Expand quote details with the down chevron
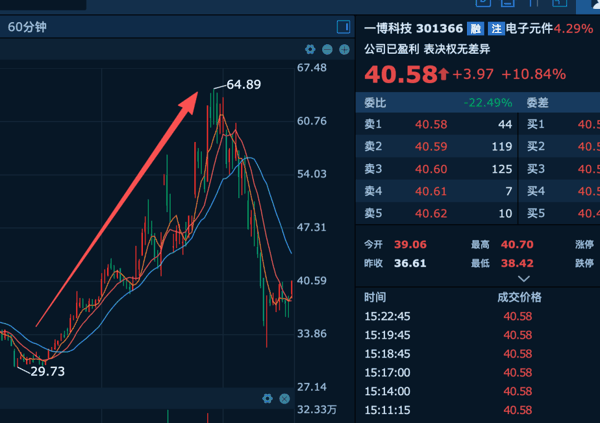This screenshot has width=600, height=423. 523,279
